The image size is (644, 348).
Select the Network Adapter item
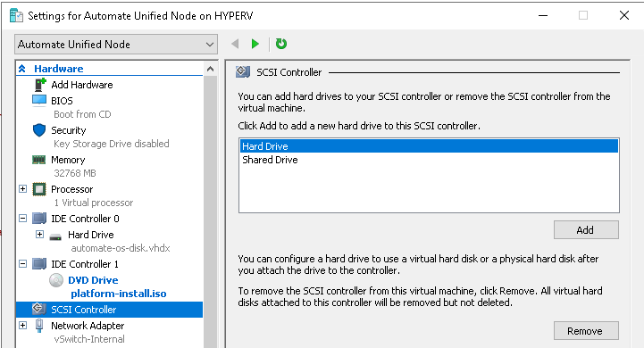[x=88, y=326]
